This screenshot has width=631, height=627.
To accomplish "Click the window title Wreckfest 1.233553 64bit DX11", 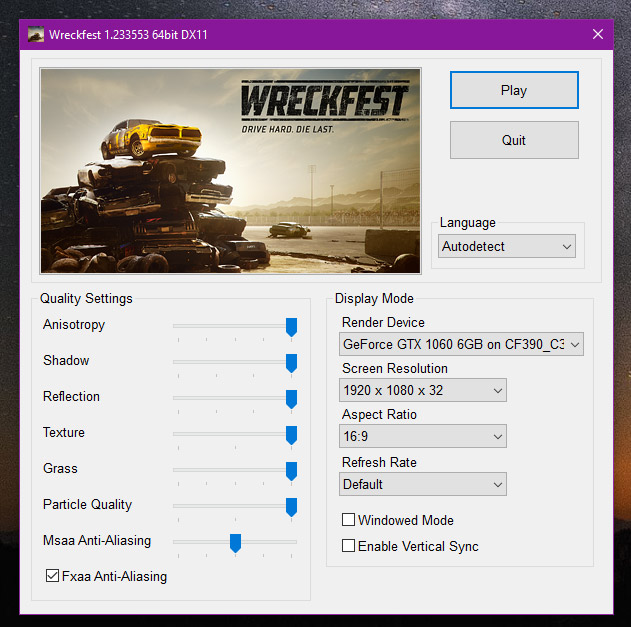I will 128,35.
